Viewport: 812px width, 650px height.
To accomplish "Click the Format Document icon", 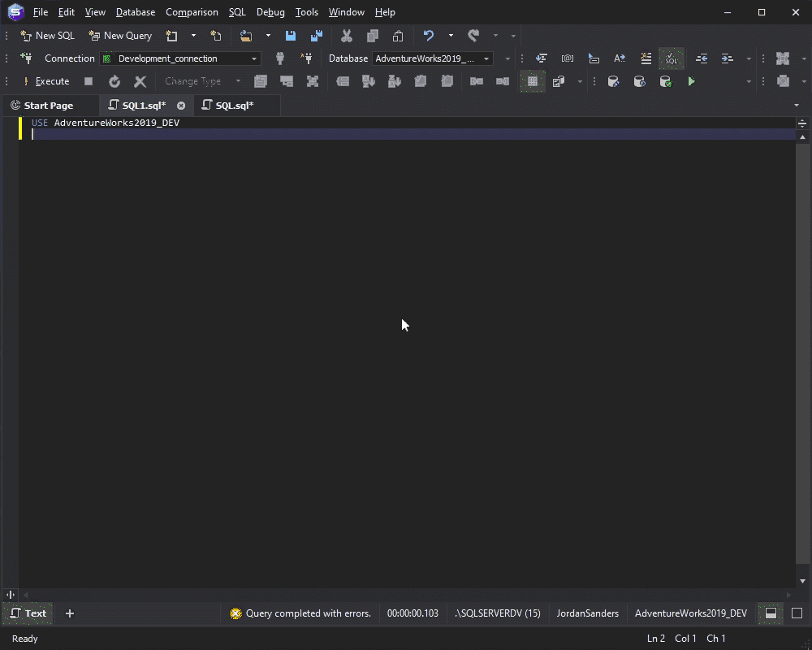I will pos(542,58).
